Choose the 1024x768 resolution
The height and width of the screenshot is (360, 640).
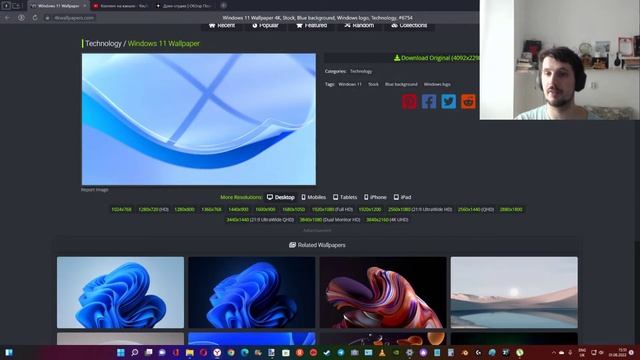(121, 209)
